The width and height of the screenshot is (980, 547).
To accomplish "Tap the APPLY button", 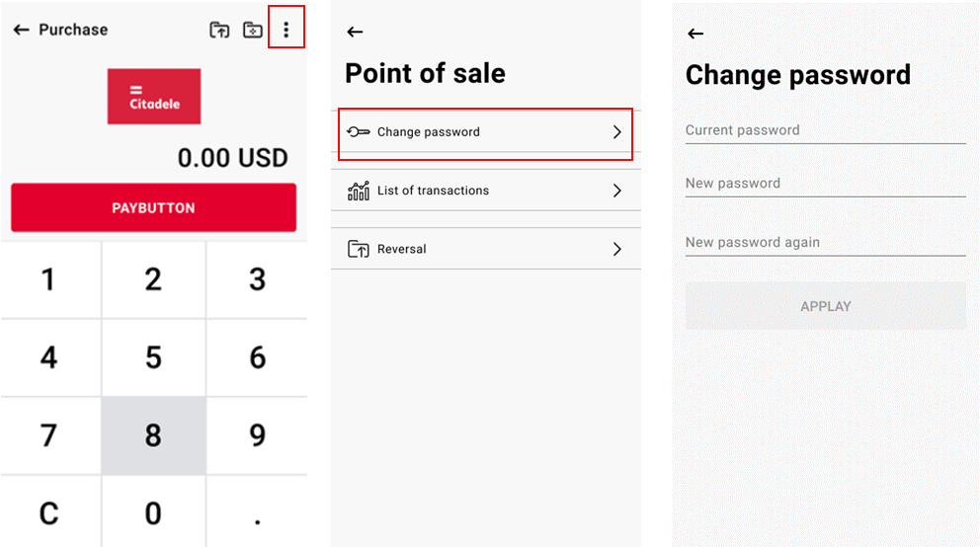I will (826, 306).
